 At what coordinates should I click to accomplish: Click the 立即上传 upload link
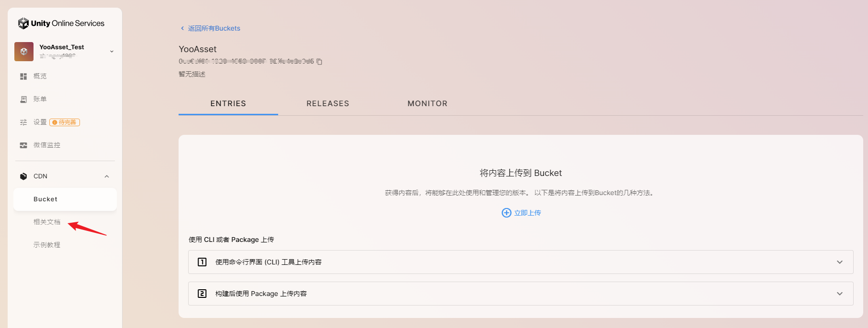point(528,213)
